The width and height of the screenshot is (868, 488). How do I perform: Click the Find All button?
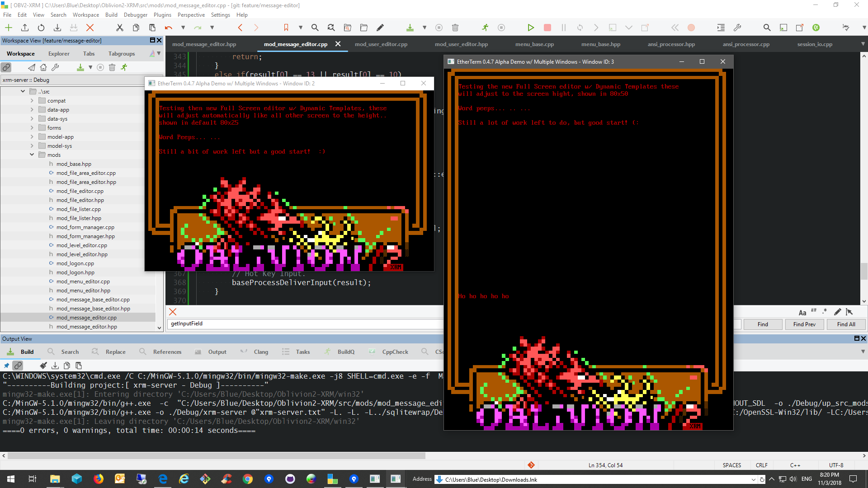[x=845, y=324]
